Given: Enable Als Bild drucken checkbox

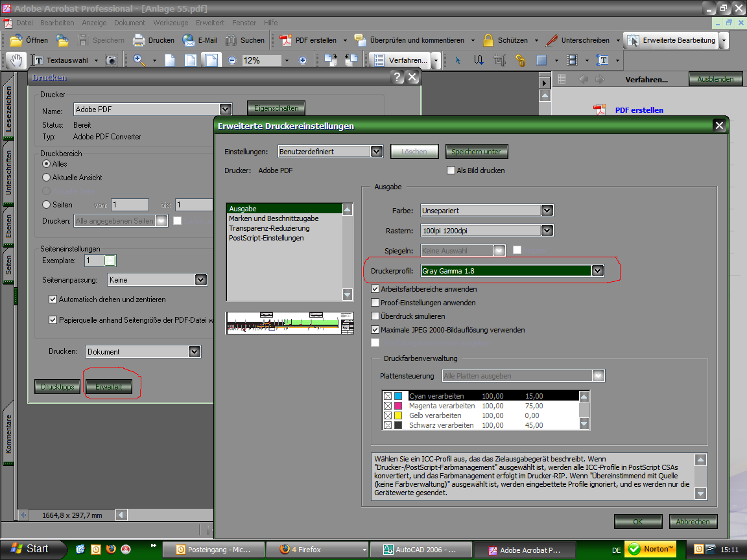Looking at the screenshot, I should click(451, 170).
